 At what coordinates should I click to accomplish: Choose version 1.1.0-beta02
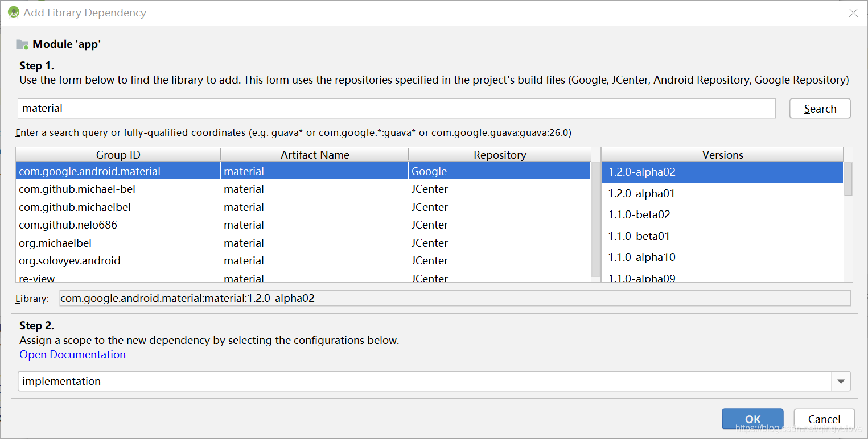[x=722, y=214]
